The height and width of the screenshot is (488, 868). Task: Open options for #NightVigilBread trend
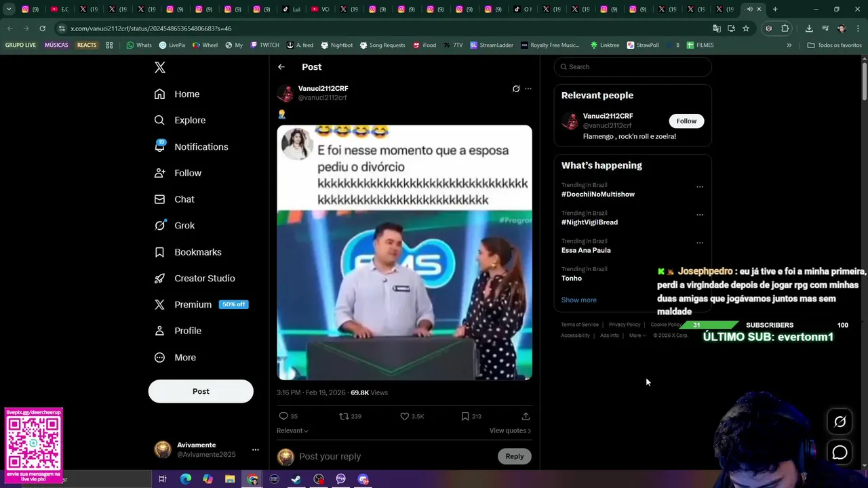click(x=700, y=215)
